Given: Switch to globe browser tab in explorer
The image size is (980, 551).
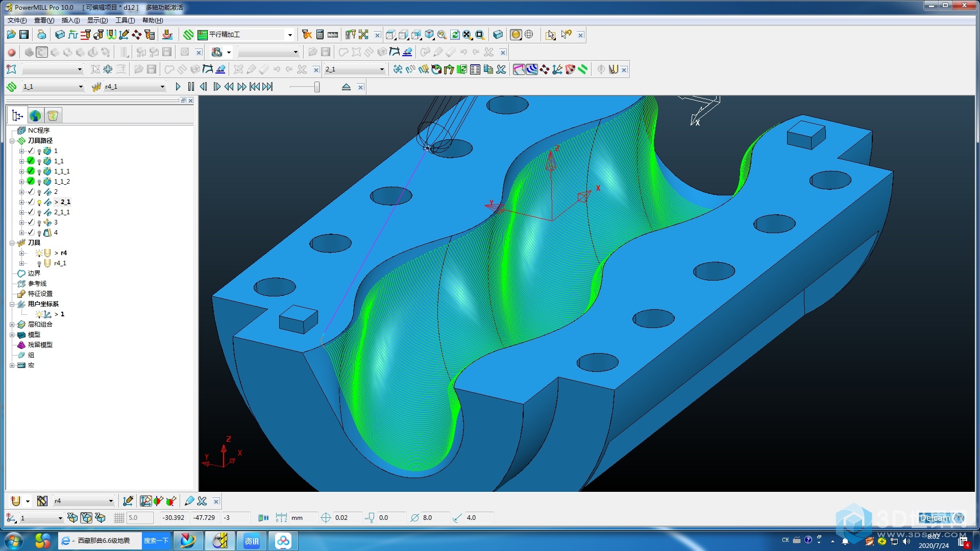Looking at the screenshot, I should tap(35, 116).
